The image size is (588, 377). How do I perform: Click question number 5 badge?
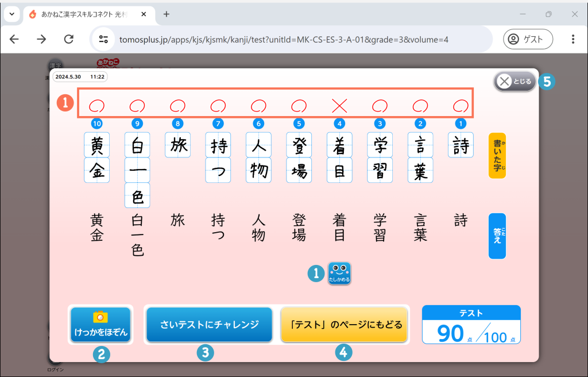[299, 123]
